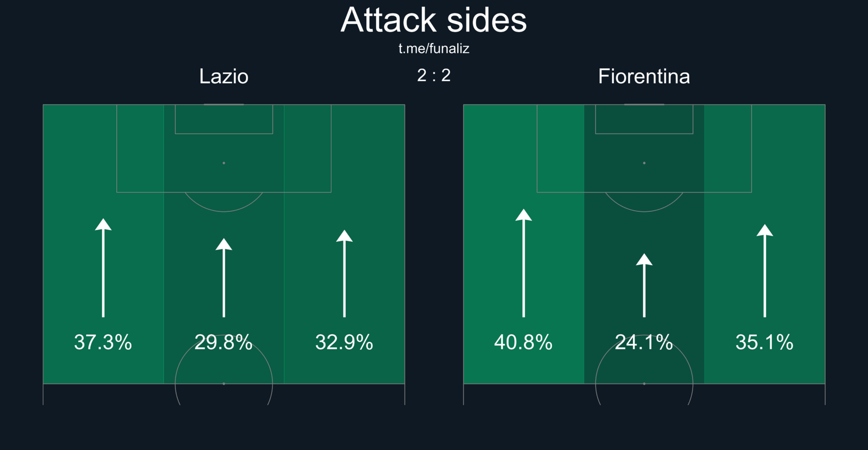Click Fiorentina's left-side attack arrow
The width and height of the screenshot is (868, 450).
(523, 263)
